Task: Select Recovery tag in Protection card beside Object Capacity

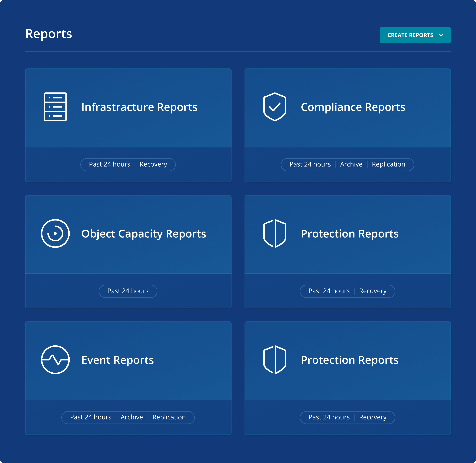Action: [x=373, y=291]
